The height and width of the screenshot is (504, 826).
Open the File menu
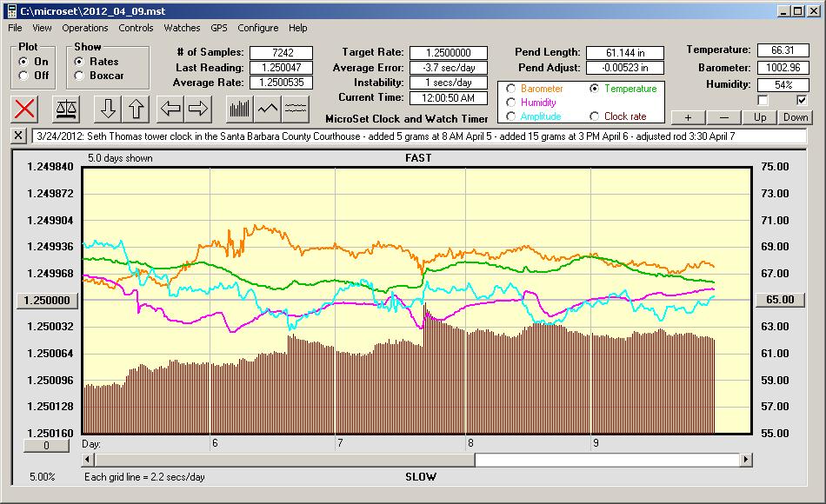15,28
